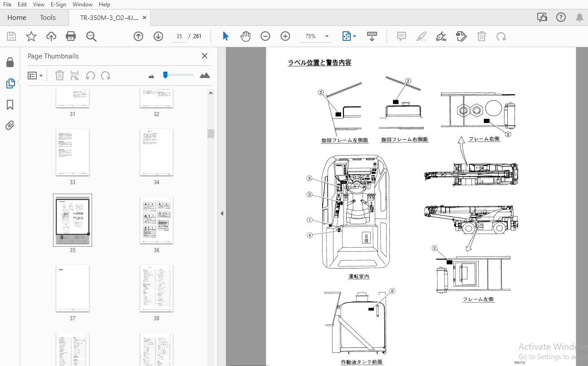Open the Window menu
The image size is (588, 366).
point(83,4)
